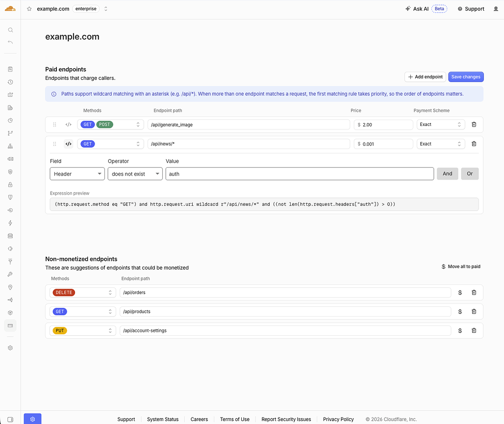Open the PUT methods dropdown
The height and width of the screenshot is (424, 504).
[82, 330]
